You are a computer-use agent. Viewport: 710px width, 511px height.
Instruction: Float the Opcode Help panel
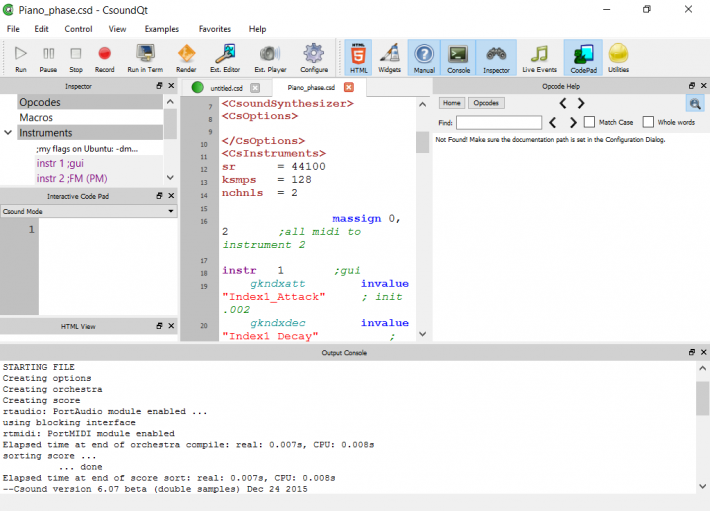[x=691, y=86]
